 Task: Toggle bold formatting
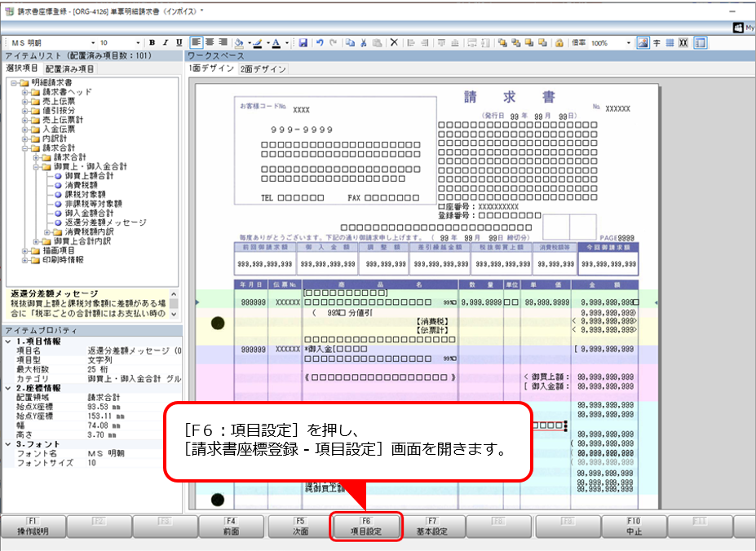pyautogui.click(x=152, y=42)
